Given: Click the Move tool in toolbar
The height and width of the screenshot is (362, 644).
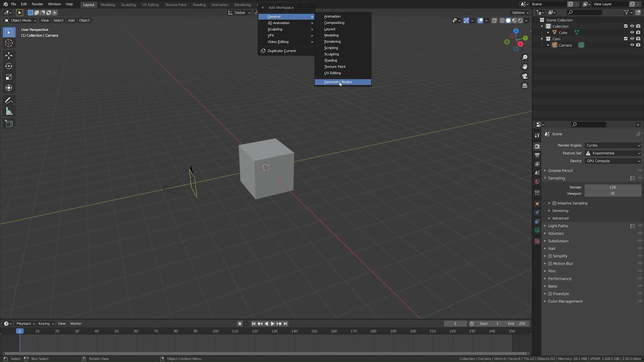Looking at the screenshot, I should coord(9,54).
